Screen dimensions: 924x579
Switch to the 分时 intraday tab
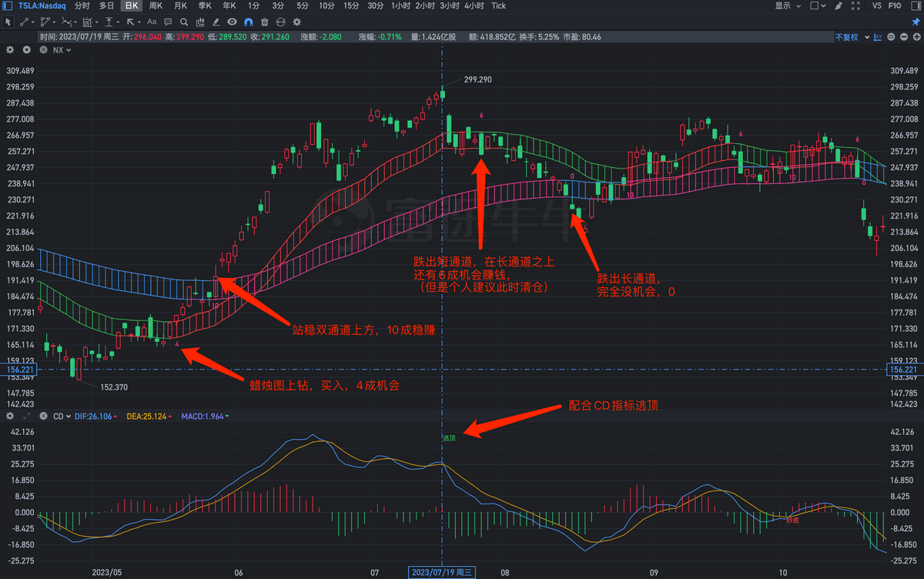point(82,6)
